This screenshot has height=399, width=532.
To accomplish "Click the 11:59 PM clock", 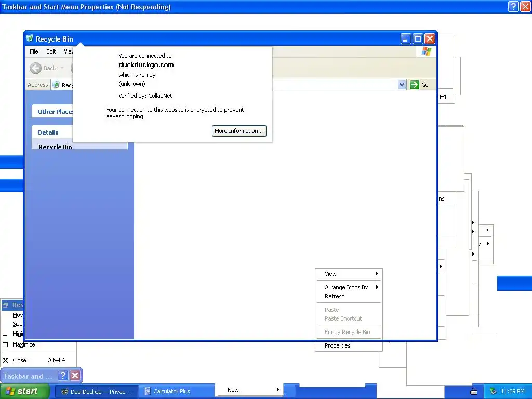I will (x=513, y=391).
